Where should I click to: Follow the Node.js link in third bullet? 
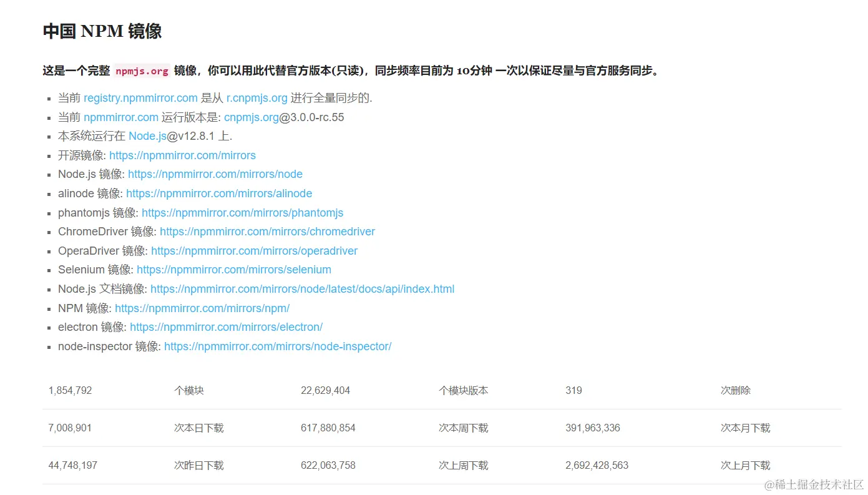point(147,136)
